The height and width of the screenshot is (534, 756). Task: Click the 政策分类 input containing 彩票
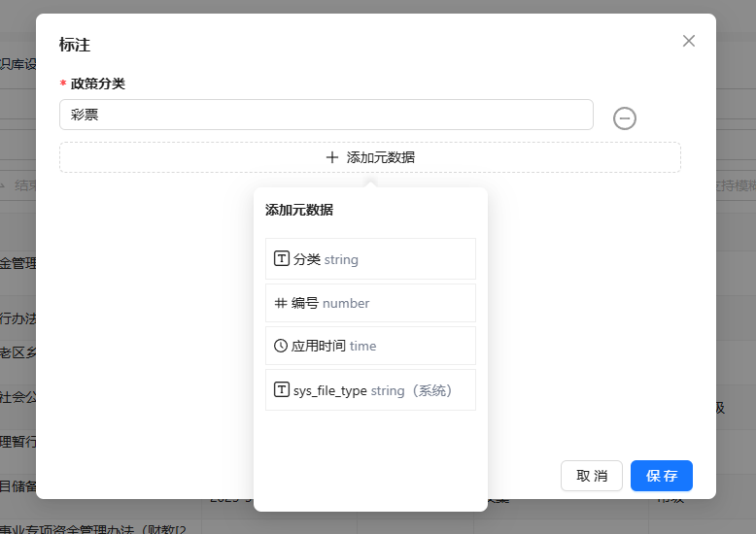click(x=326, y=115)
